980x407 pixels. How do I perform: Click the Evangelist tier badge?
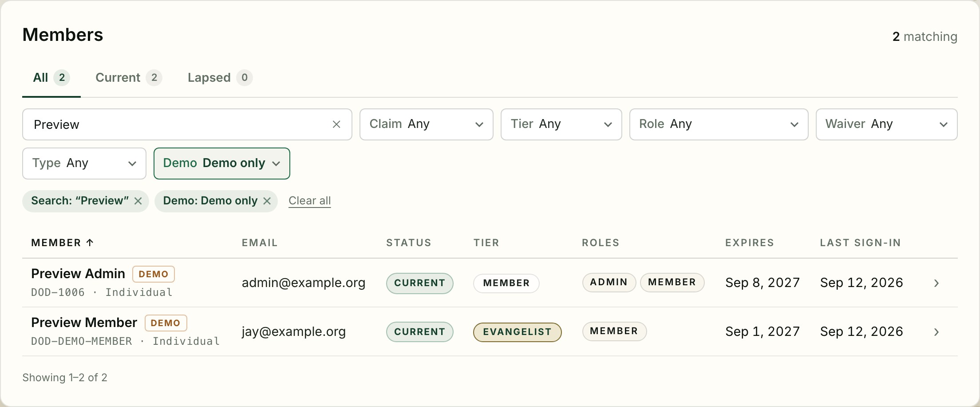[x=518, y=332]
